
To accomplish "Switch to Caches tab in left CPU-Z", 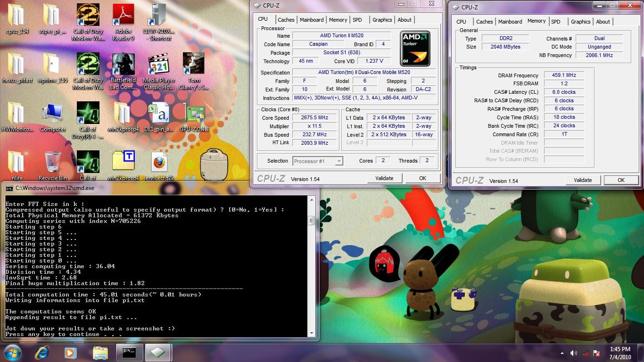I will (x=286, y=20).
